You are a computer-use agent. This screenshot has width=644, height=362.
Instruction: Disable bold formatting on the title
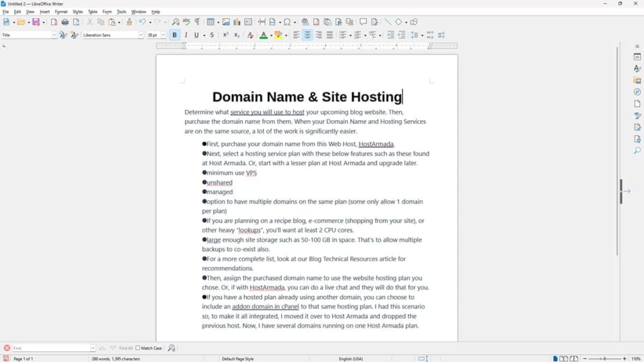(x=174, y=35)
